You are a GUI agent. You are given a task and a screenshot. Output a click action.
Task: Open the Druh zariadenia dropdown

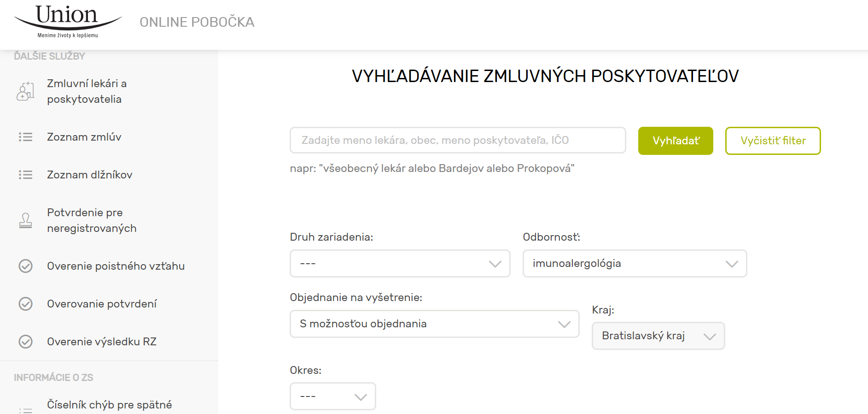tap(400, 264)
